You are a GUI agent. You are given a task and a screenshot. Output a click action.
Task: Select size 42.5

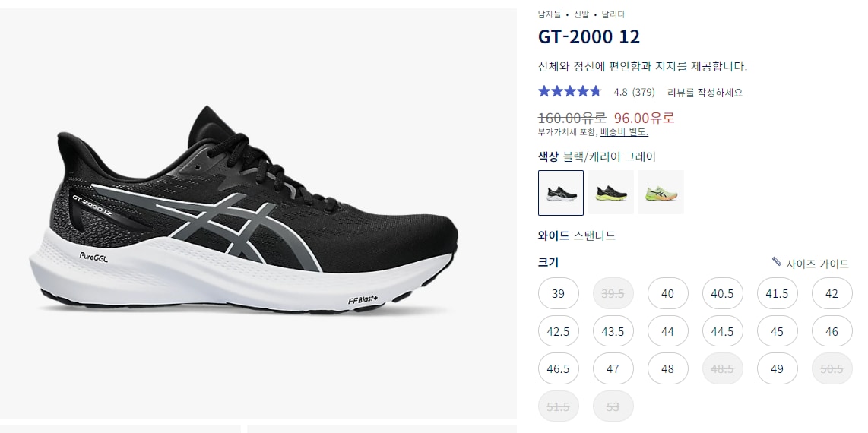(x=558, y=331)
